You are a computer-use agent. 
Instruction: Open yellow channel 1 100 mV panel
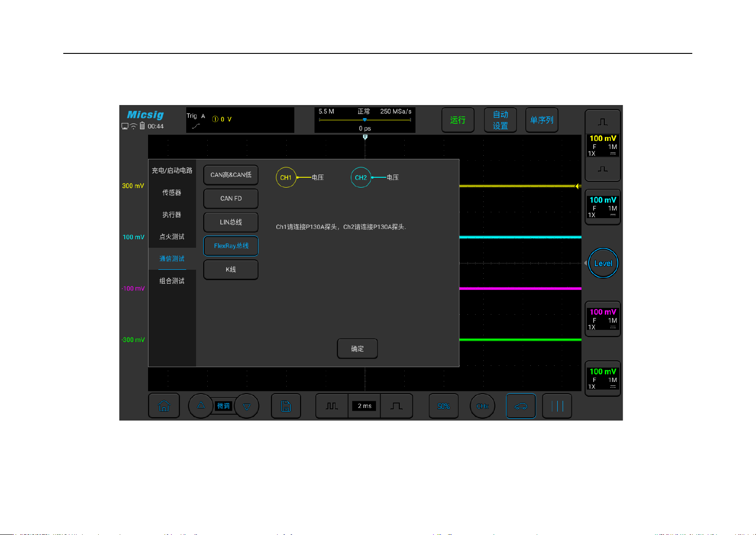(x=603, y=145)
